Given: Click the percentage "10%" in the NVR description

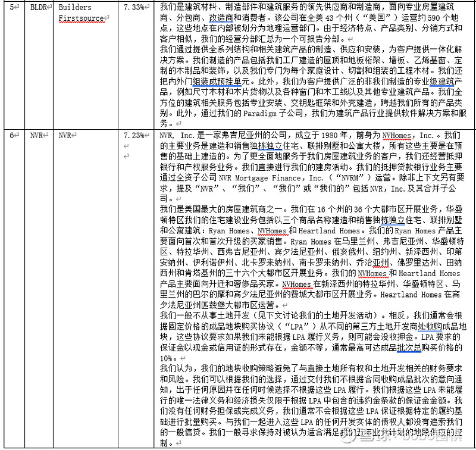Looking at the screenshot, I should point(166,358).
